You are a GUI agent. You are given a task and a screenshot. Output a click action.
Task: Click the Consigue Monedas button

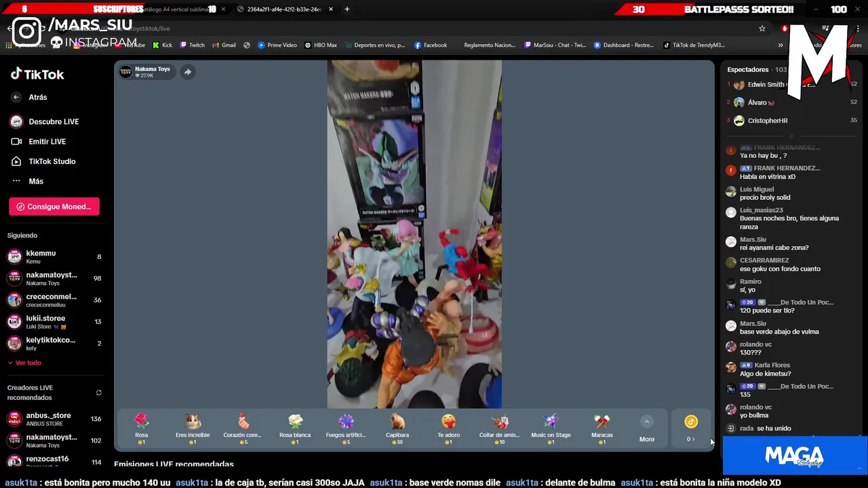(x=54, y=207)
